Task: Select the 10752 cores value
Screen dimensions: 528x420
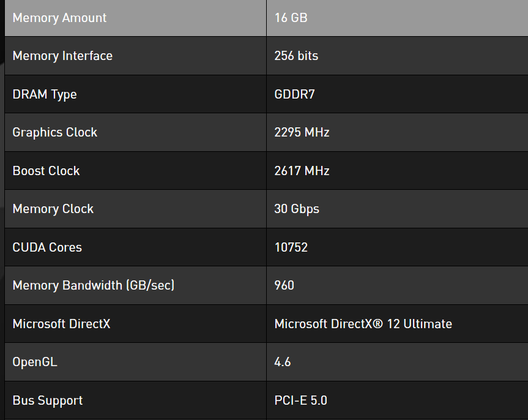Action: pos(291,247)
